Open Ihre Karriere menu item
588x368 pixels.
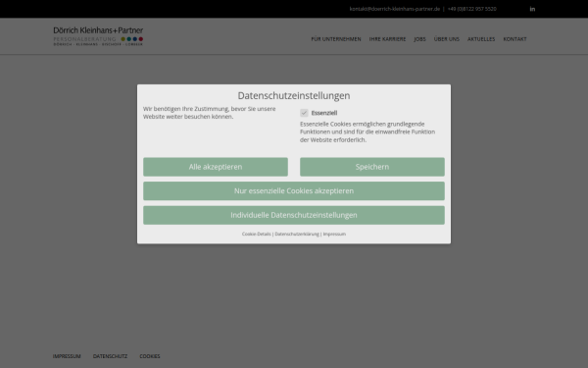tap(387, 39)
